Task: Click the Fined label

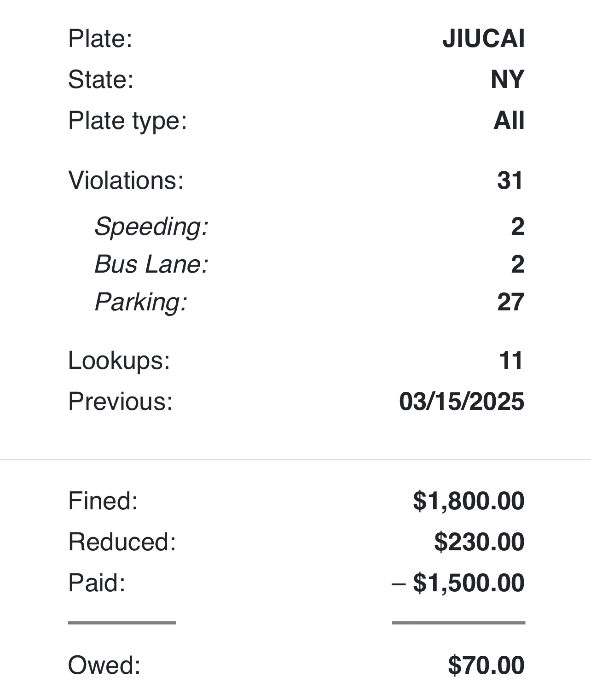Action: tap(103, 501)
